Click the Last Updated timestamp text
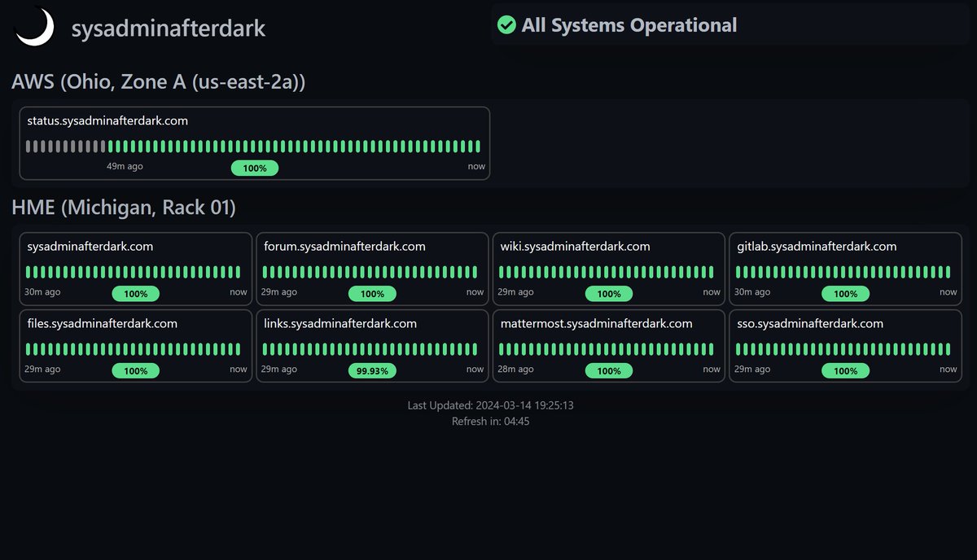The width and height of the screenshot is (977, 560). coord(491,405)
